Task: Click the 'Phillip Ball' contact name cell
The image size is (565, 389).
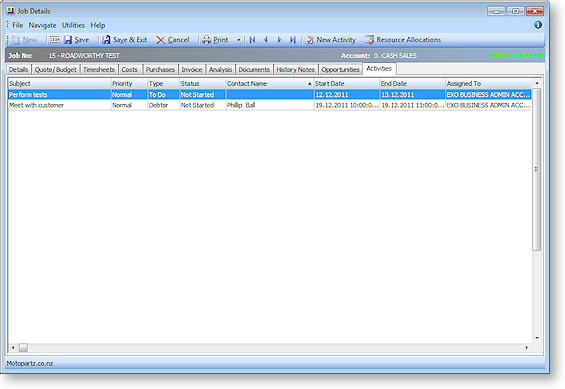Action: [270, 105]
